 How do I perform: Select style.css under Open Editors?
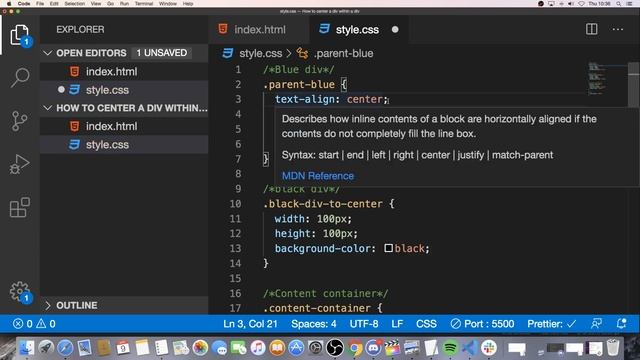[x=124, y=90]
